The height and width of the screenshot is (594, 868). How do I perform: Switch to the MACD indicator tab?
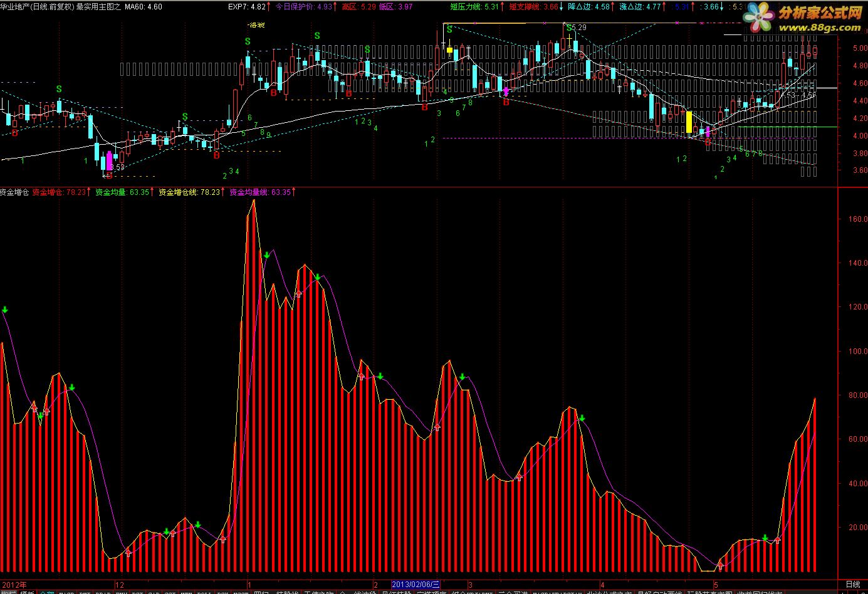point(66,592)
